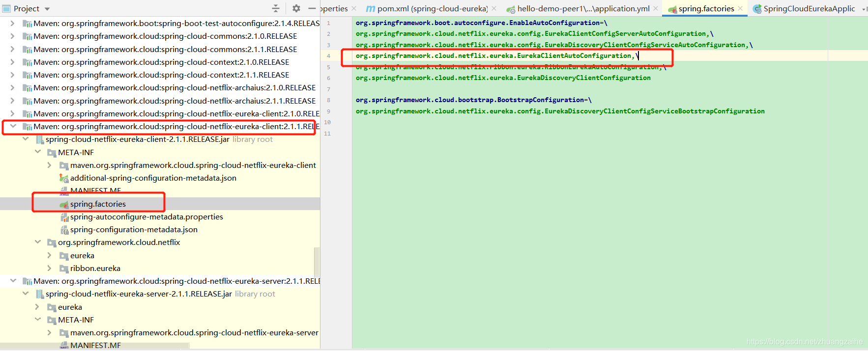Collapse META-INF folder in eureka-server jar
This screenshot has width=868, height=351.
tap(38, 320)
